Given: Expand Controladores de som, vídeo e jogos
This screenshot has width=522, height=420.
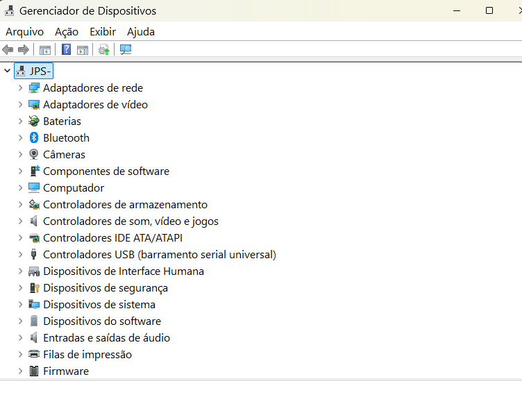Looking at the screenshot, I should tap(20, 221).
